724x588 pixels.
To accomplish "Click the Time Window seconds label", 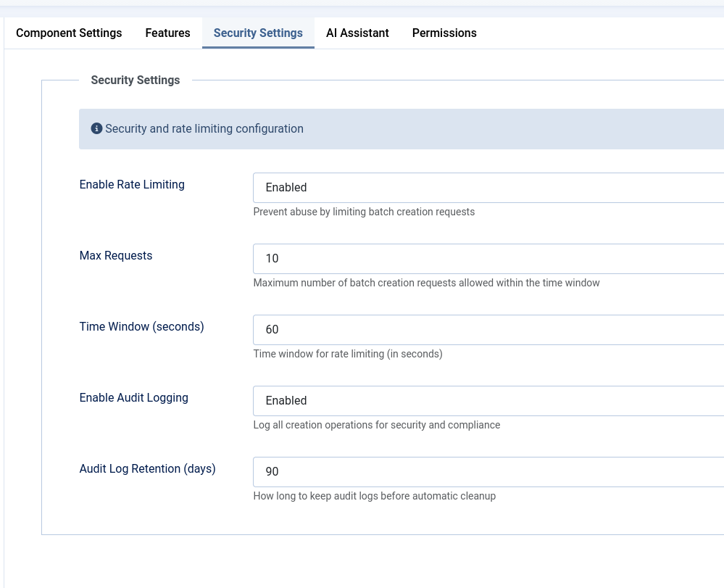I will (x=141, y=326).
